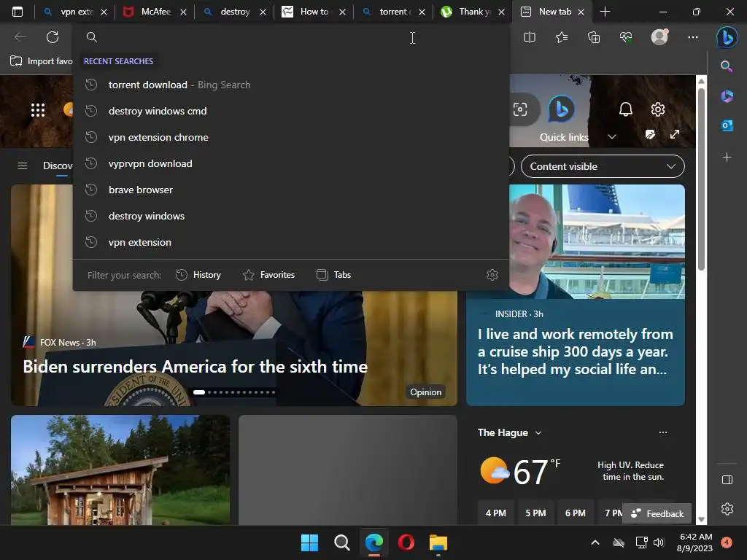Open taskbar search magnifier
747x560 pixels.
click(x=341, y=542)
